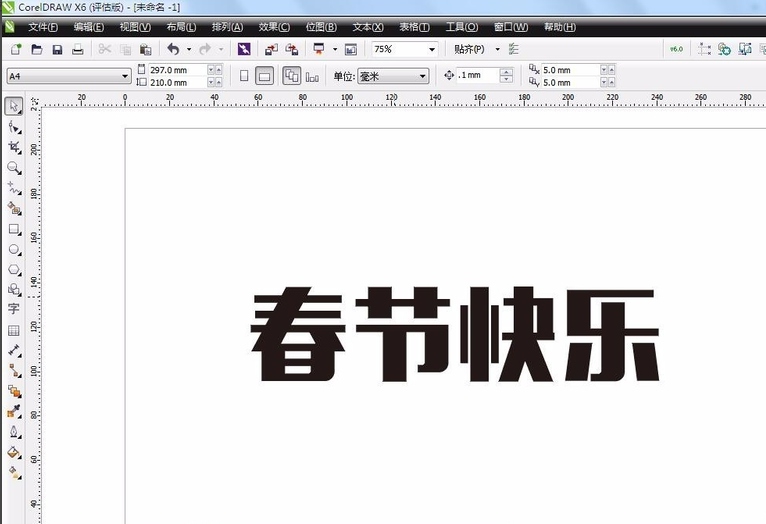Screen dimensions: 766x524
Task: Open the units (毫米) dropdown
Action: click(423, 76)
